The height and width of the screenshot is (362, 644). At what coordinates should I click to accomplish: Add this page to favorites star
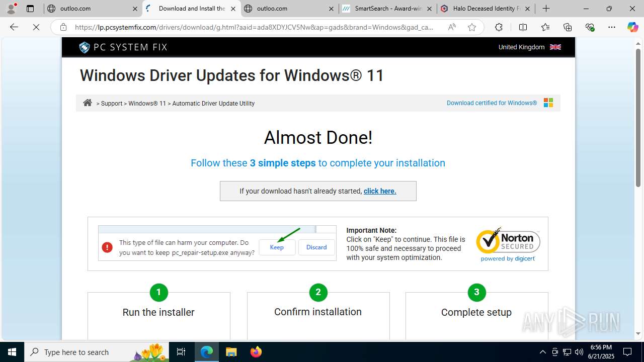(x=472, y=27)
